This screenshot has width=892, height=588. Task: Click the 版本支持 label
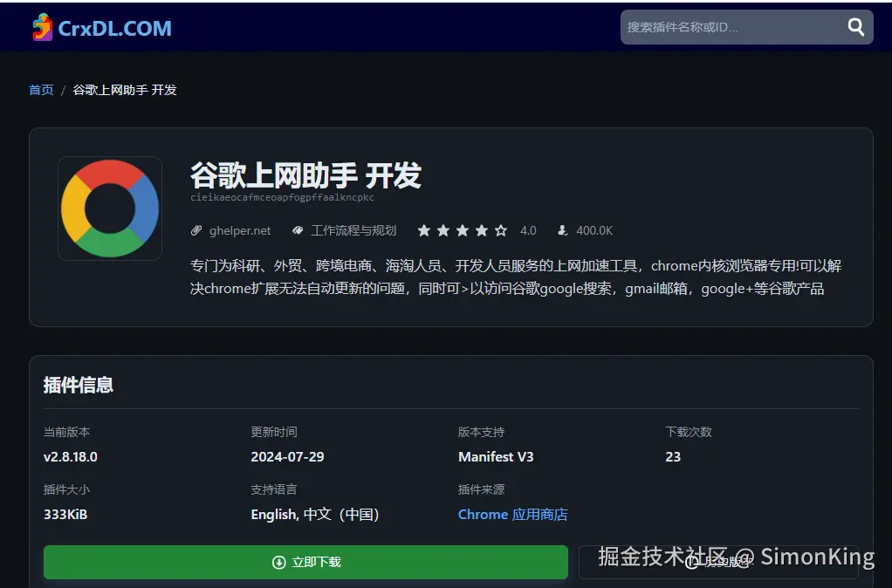(481, 432)
